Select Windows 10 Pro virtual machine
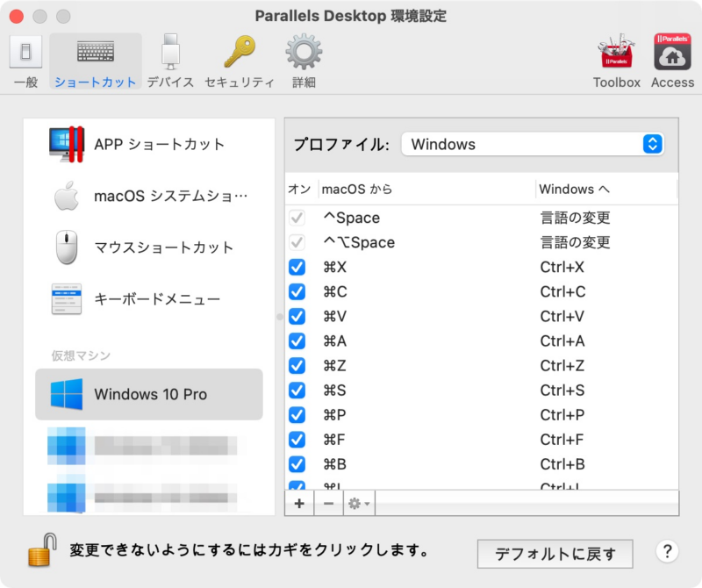 149,394
